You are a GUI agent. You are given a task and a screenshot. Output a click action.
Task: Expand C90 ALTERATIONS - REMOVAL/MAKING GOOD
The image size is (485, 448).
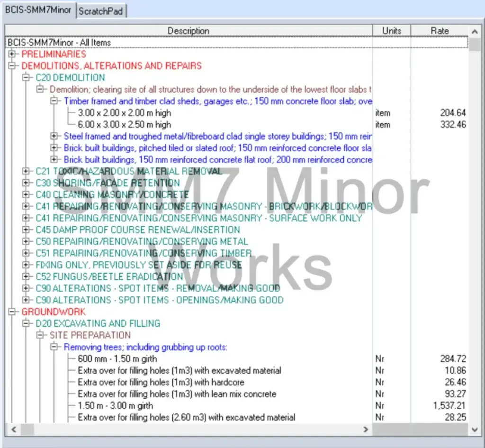click(26, 288)
